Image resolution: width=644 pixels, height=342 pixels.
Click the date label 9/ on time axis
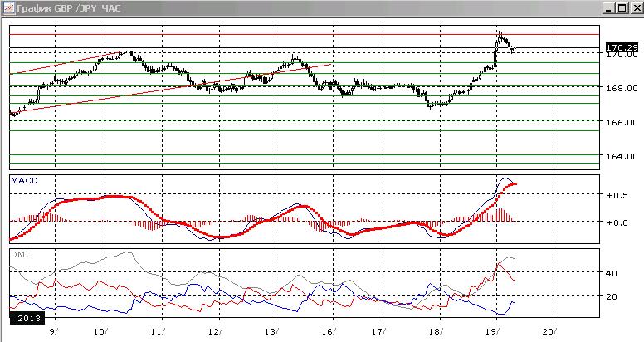pos(53,331)
